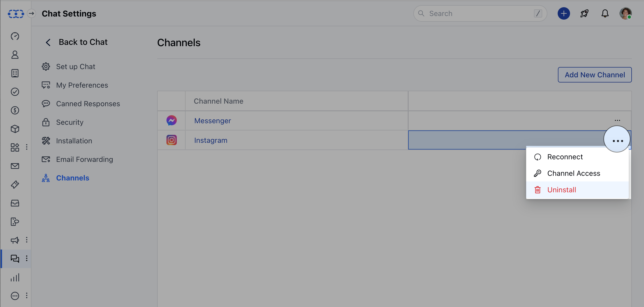Image resolution: width=644 pixels, height=307 pixels.
Task: Expand sidebar with the arrow toggle
Action: point(31,13)
